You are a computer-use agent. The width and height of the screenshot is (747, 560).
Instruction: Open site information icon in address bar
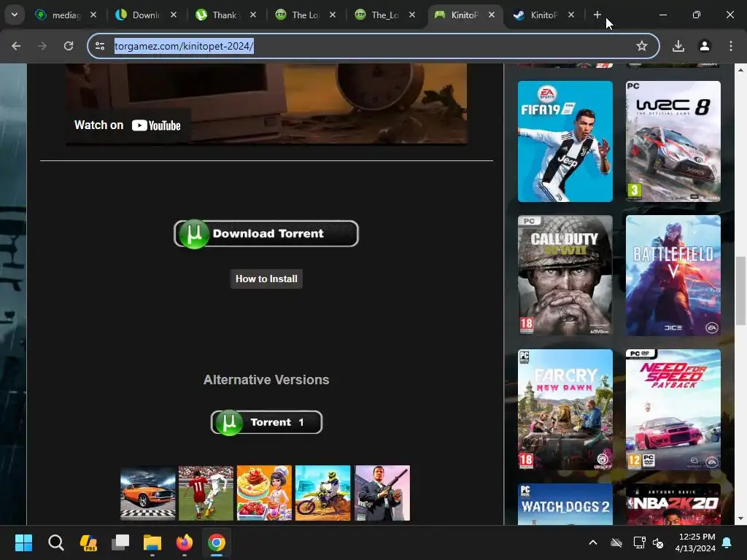100,46
